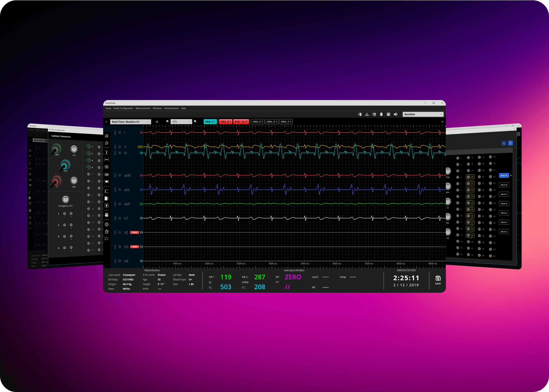
Task: Open settings gear for lead V1
Action: pyautogui.click(x=120, y=218)
